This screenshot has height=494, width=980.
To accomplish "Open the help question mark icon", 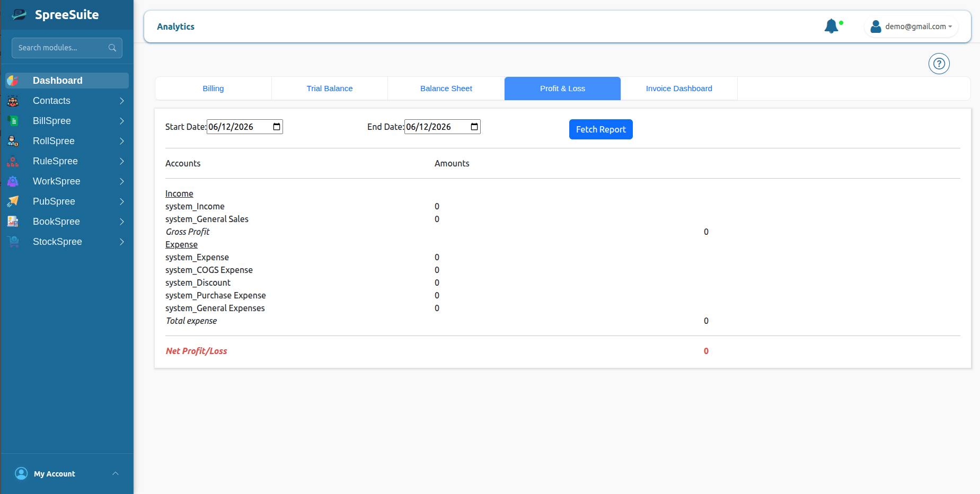I will pos(939,64).
